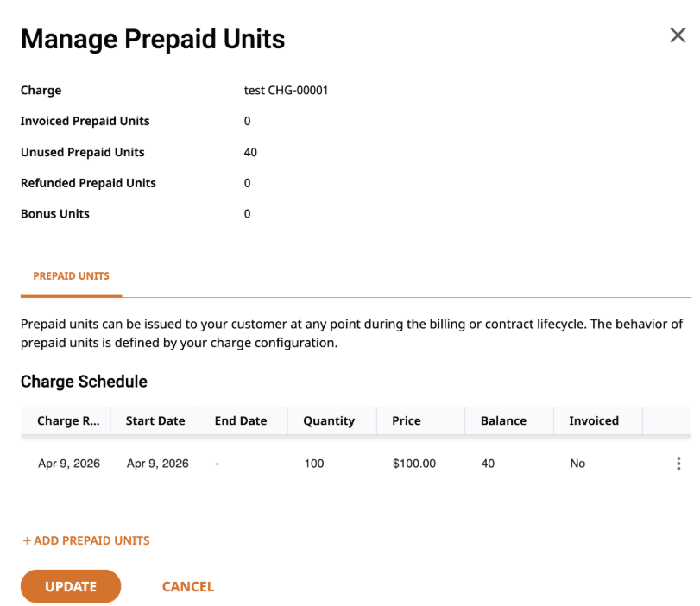
Task: Click the End Date column header
Action: tap(241, 420)
